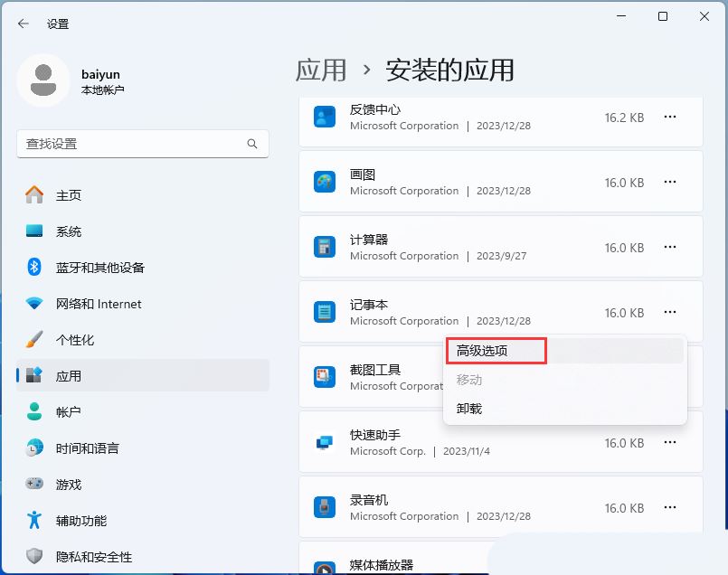Open the 画图 app icon
Viewport: 728px width, 575px height.
point(324,182)
